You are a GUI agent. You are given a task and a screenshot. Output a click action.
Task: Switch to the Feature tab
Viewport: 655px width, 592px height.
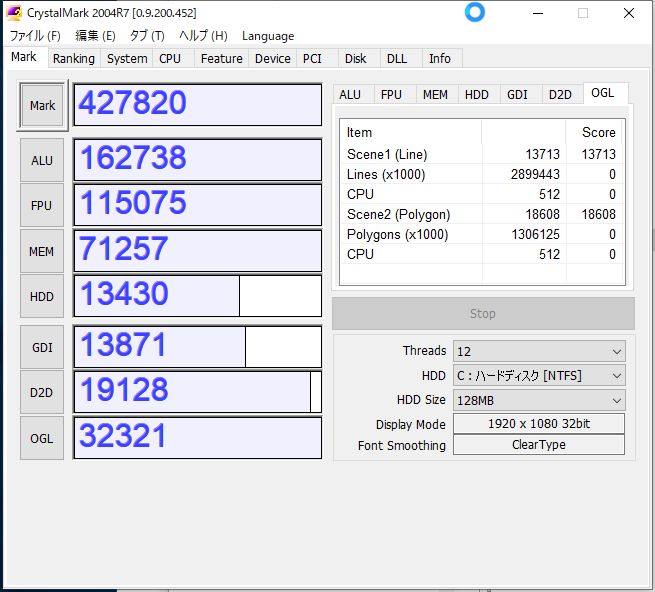point(221,58)
